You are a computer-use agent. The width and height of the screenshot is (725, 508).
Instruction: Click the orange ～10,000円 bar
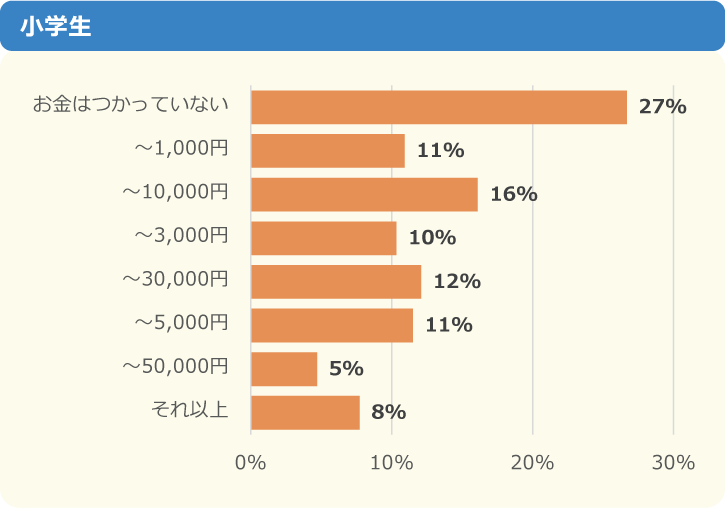click(x=364, y=194)
